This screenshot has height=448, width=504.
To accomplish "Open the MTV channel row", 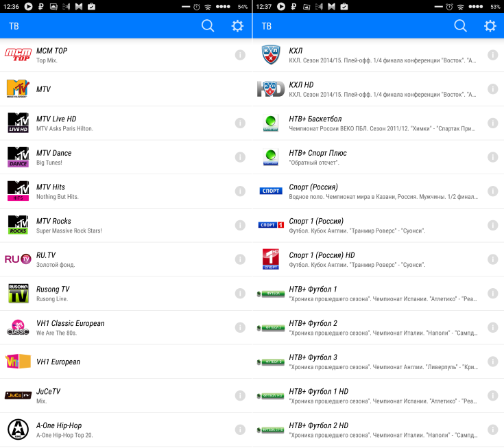I will pyautogui.click(x=126, y=89).
